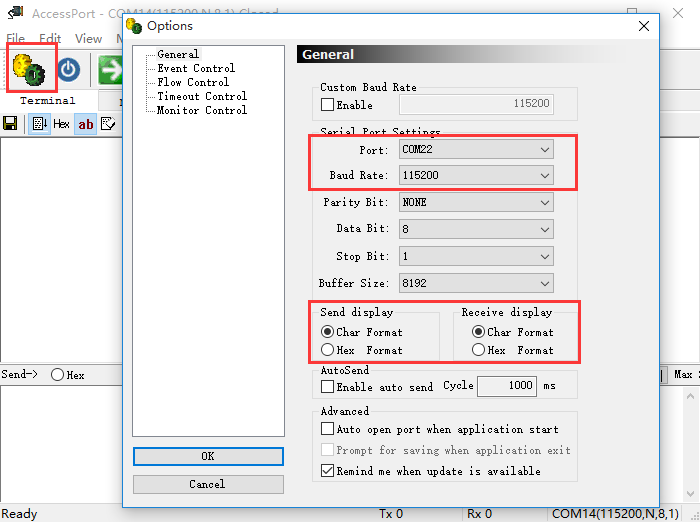
Task: Select Hex Format under Receive display
Action: pos(479,351)
